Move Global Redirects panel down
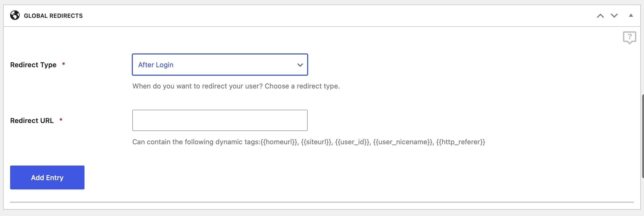Viewport: 644px width, 216px height. (614, 16)
